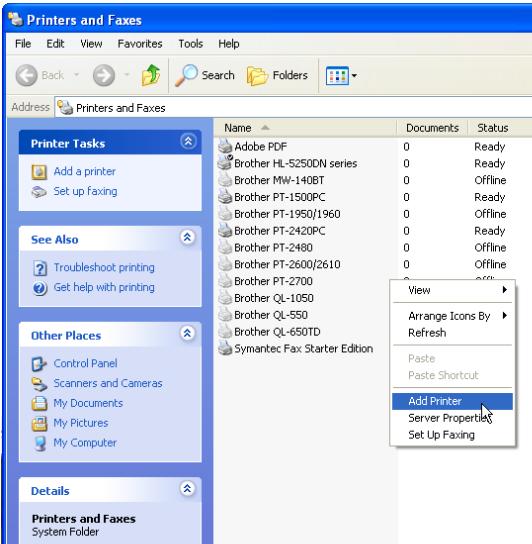Open Get help with printing link
Image resolution: width=532 pixels, height=544 pixels.
tap(104, 288)
